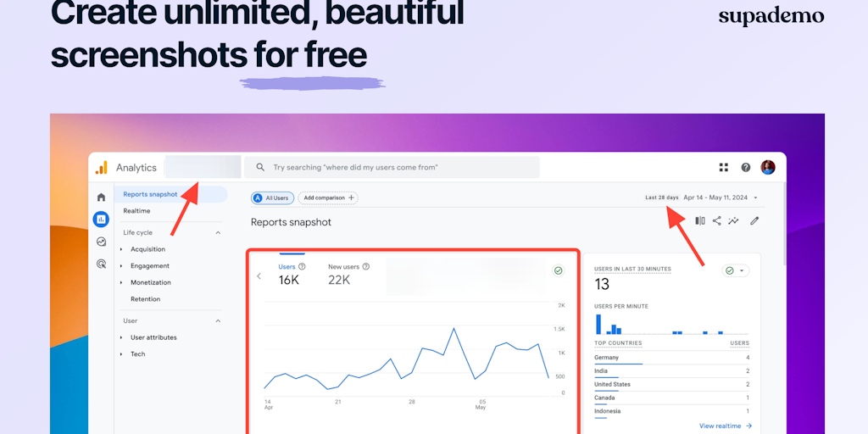Click the Add comparison button

pos(328,198)
